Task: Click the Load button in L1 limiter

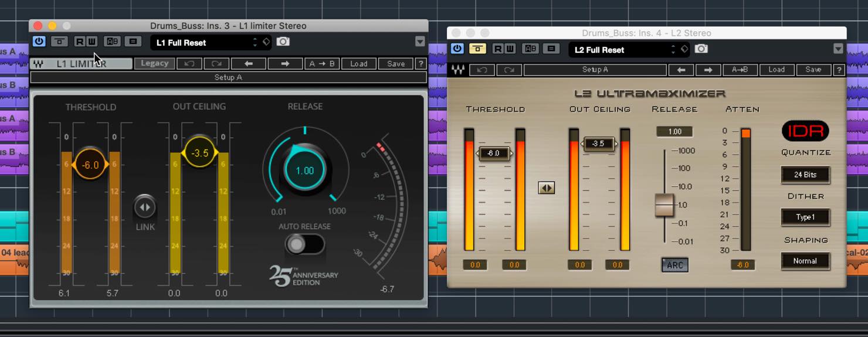Action: point(359,63)
